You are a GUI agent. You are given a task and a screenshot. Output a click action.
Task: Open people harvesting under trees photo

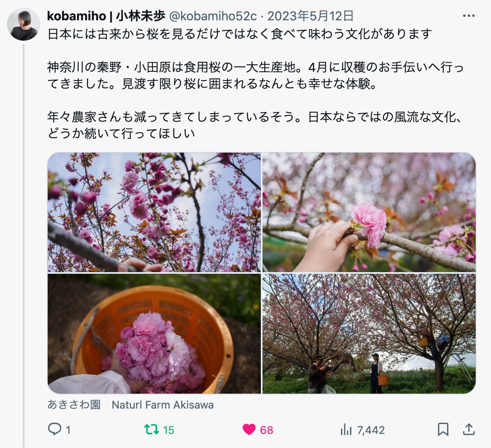(x=369, y=334)
